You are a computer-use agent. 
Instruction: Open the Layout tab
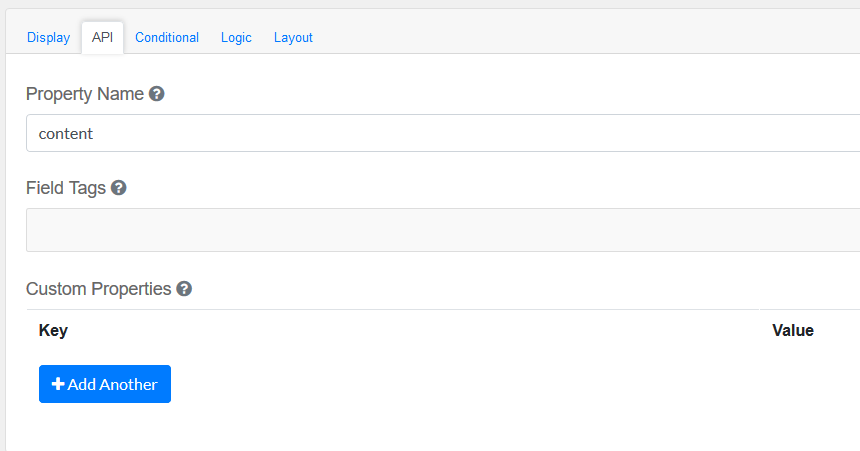coord(293,37)
